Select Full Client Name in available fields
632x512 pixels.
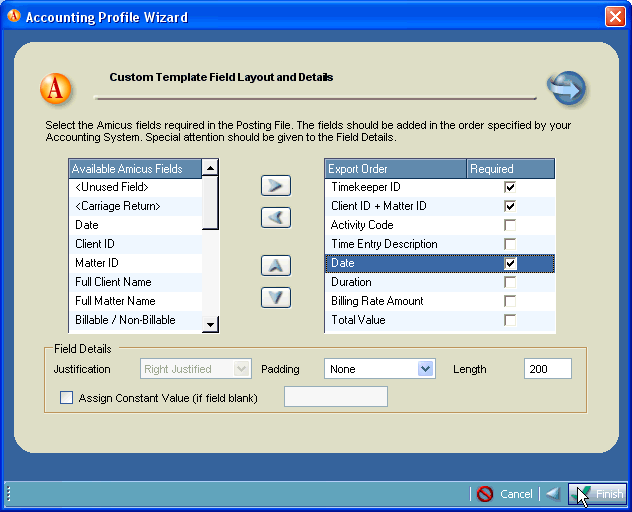pos(114,282)
